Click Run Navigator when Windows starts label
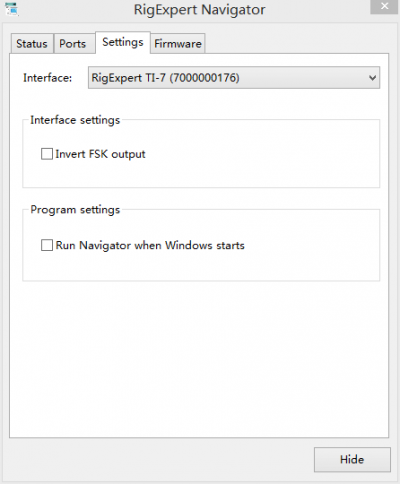The width and height of the screenshot is (400, 484). (150, 245)
